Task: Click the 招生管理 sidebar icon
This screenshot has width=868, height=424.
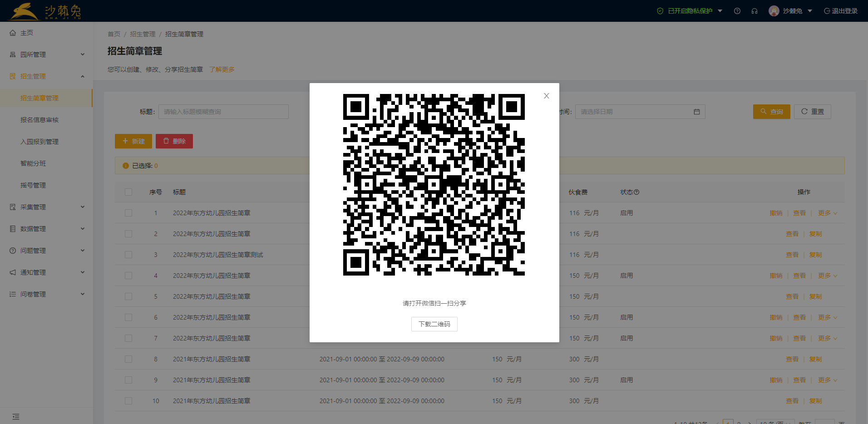Action: [x=13, y=76]
